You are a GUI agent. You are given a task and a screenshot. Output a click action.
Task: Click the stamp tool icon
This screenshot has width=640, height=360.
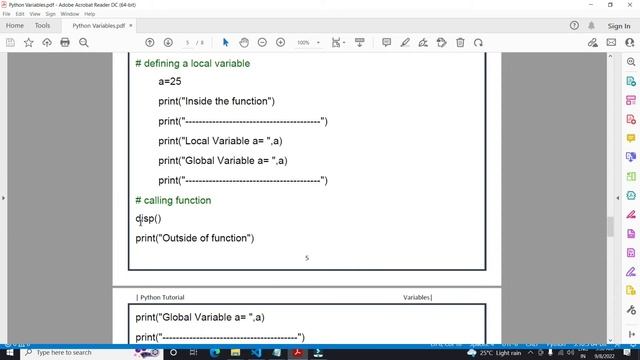(x=442, y=42)
